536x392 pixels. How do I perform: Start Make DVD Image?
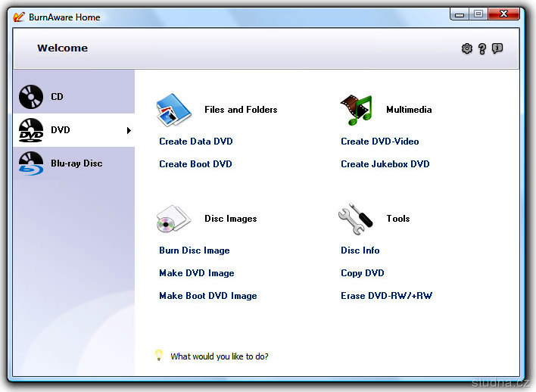197,273
